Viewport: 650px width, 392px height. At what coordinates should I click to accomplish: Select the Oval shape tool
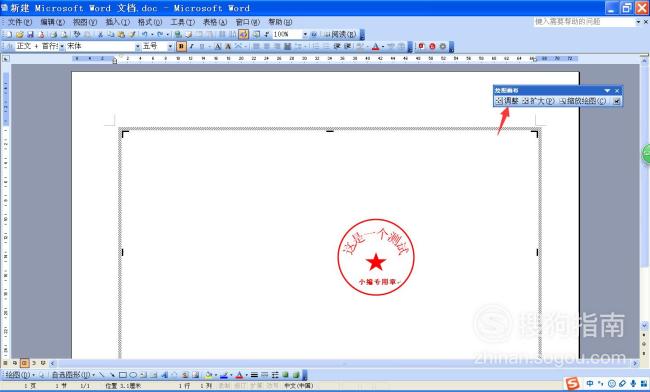coord(133,375)
